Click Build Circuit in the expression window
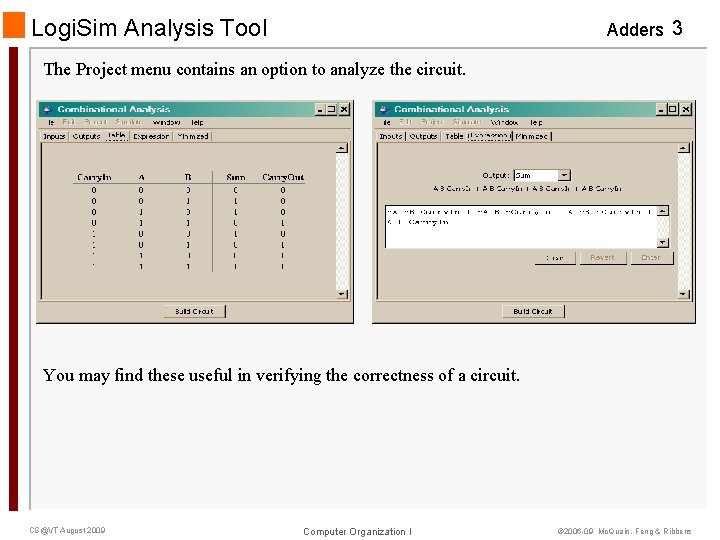Viewport: 720px width, 540px height. pyautogui.click(x=533, y=311)
